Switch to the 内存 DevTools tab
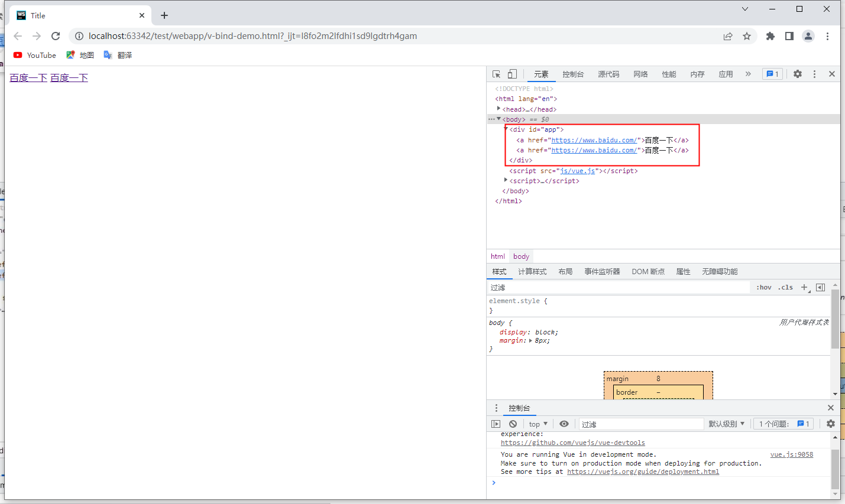The height and width of the screenshot is (504, 845). point(697,74)
